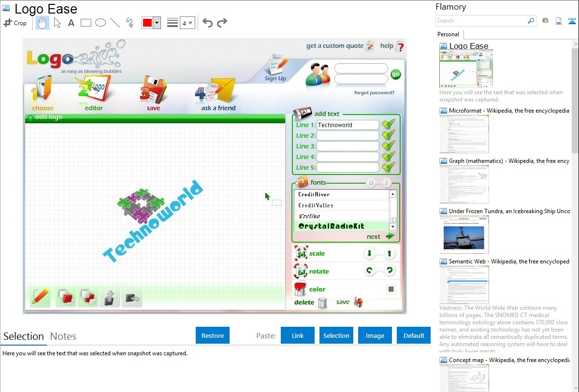The width and height of the screenshot is (579, 392).
Task: Open the Graph (mathematics) snapshot thumbnail
Action: tap(464, 184)
